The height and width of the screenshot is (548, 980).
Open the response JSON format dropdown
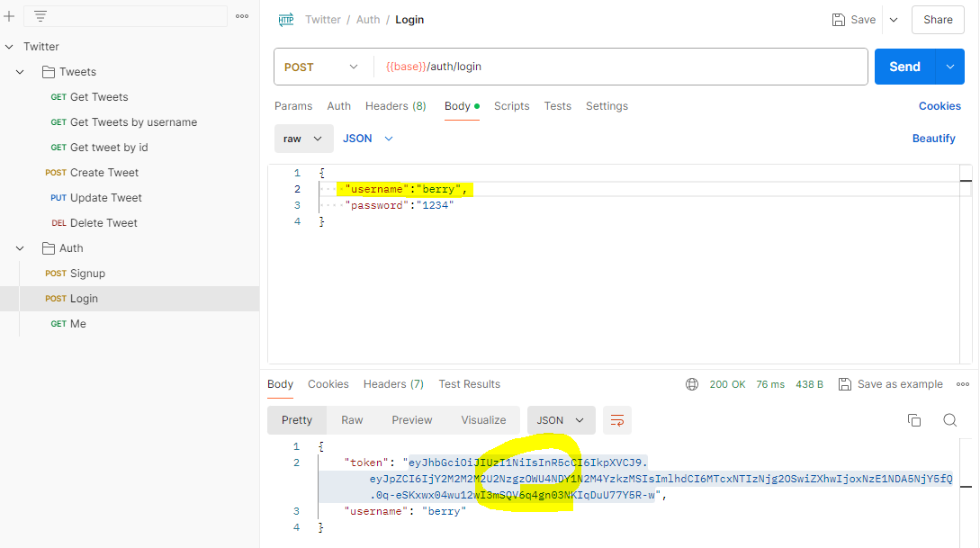(561, 420)
